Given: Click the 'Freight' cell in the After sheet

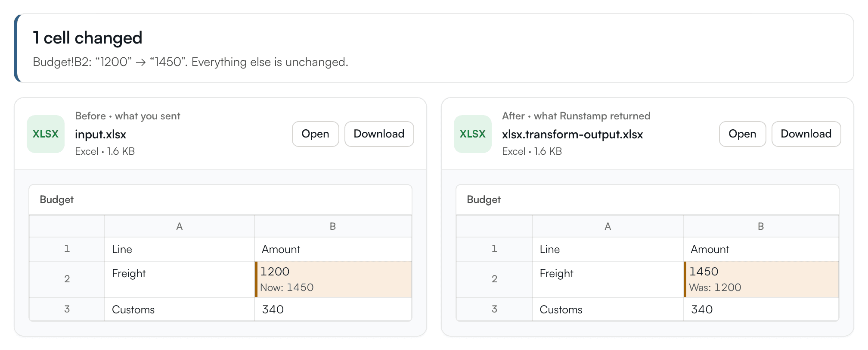Looking at the screenshot, I should click(x=608, y=279).
